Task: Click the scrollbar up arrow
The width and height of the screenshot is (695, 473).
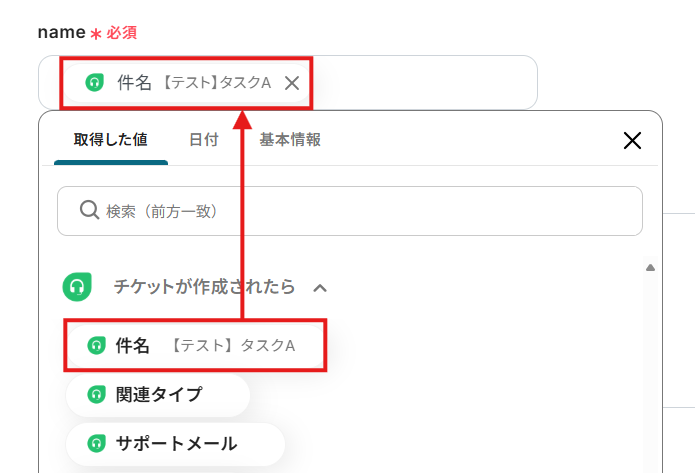Action: (650, 268)
